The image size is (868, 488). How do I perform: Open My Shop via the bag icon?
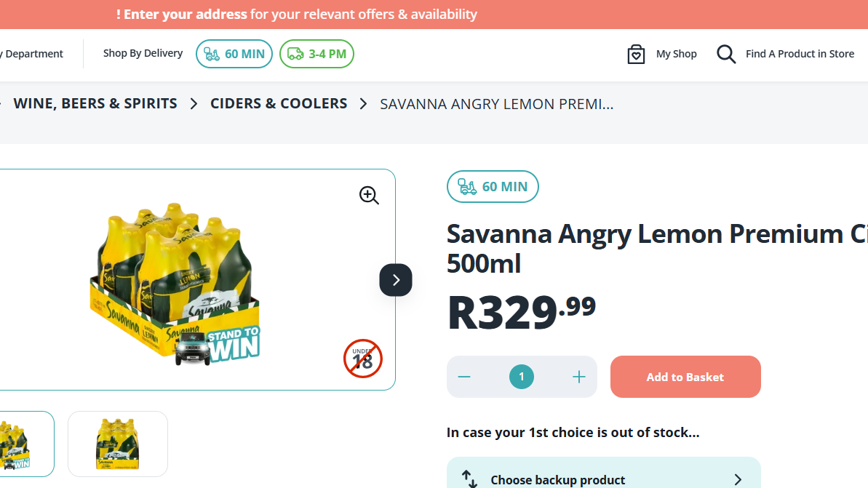point(635,54)
